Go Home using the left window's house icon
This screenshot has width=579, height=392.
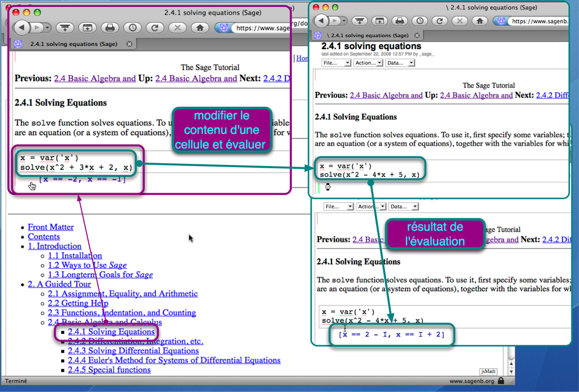click(200, 28)
